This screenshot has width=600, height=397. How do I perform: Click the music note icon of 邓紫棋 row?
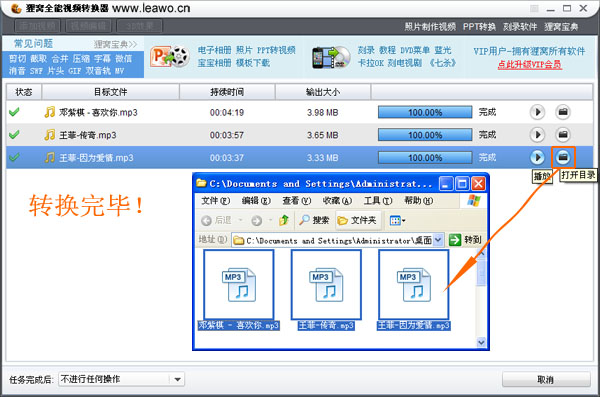[x=49, y=112]
